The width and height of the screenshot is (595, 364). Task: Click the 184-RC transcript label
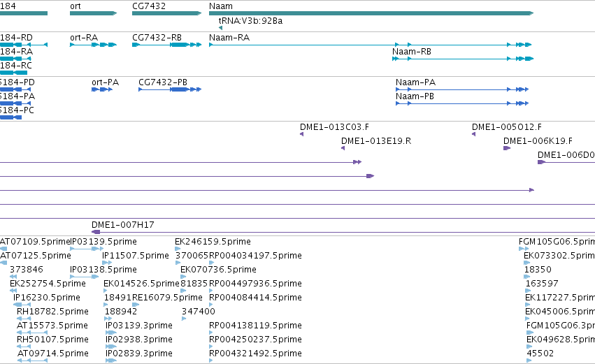(x=16, y=66)
